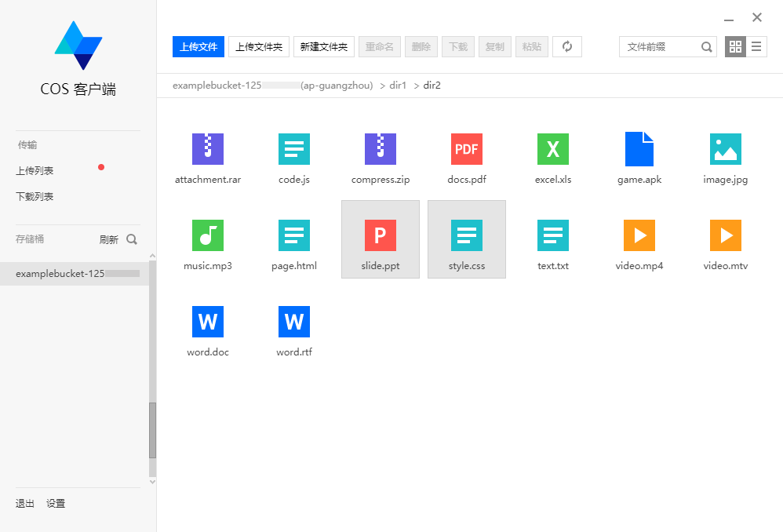
Task: Open the 下载列表 panel
Action: tap(35, 196)
